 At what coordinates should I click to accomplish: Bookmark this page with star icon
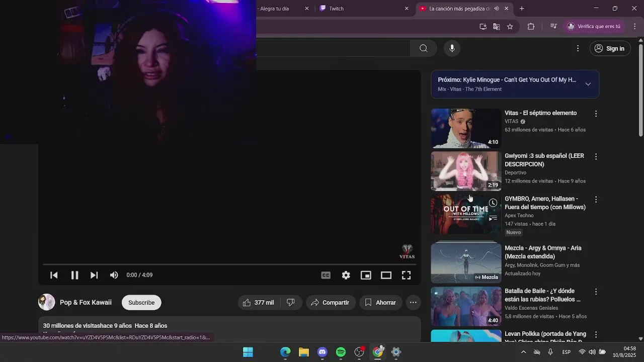click(x=510, y=26)
